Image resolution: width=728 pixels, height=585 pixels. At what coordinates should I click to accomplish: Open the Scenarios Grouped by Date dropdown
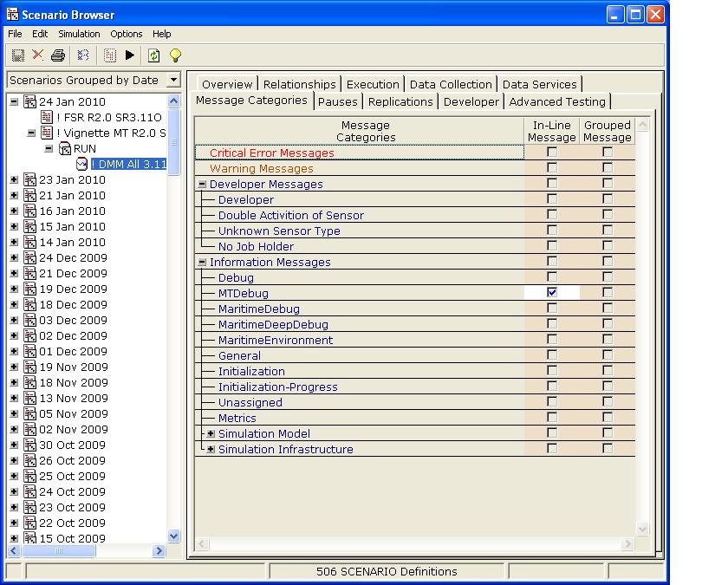[173, 80]
